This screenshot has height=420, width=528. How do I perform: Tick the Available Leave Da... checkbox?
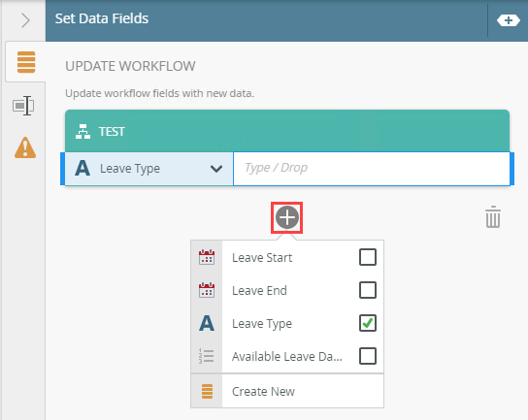click(x=368, y=356)
